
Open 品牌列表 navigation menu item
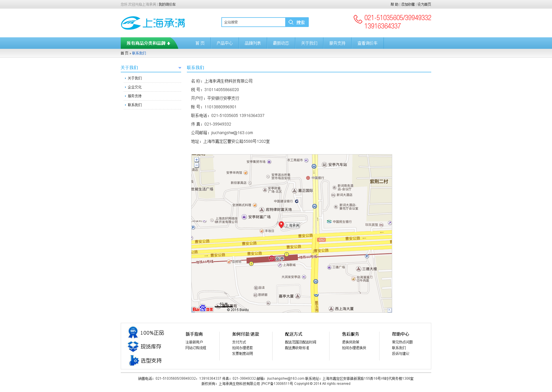coord(253,43)
